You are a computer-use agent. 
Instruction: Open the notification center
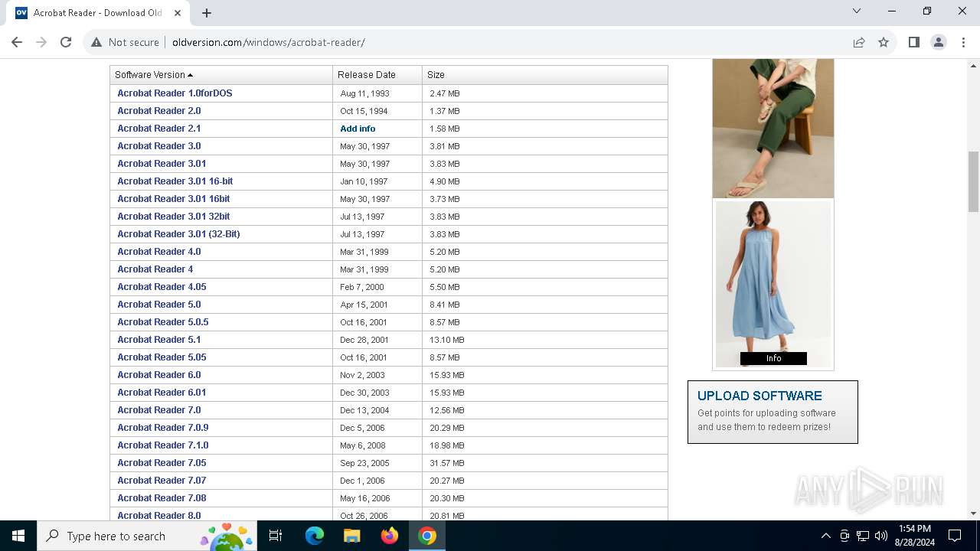(955, 536)
